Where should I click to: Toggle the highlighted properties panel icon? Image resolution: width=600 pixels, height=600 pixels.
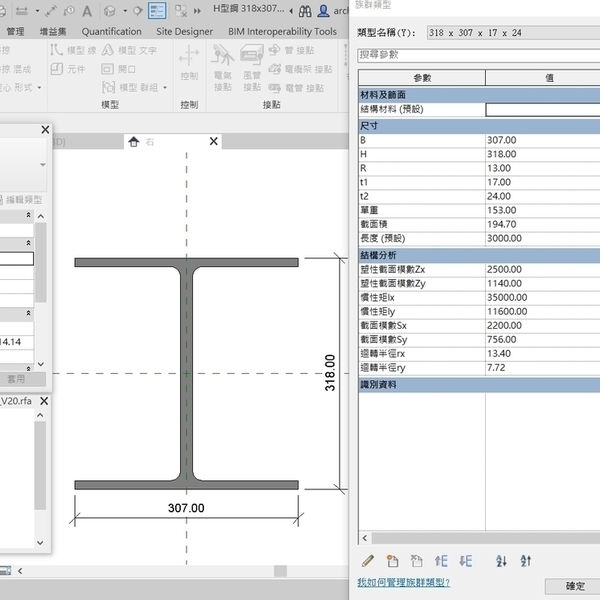coord(157,11)
